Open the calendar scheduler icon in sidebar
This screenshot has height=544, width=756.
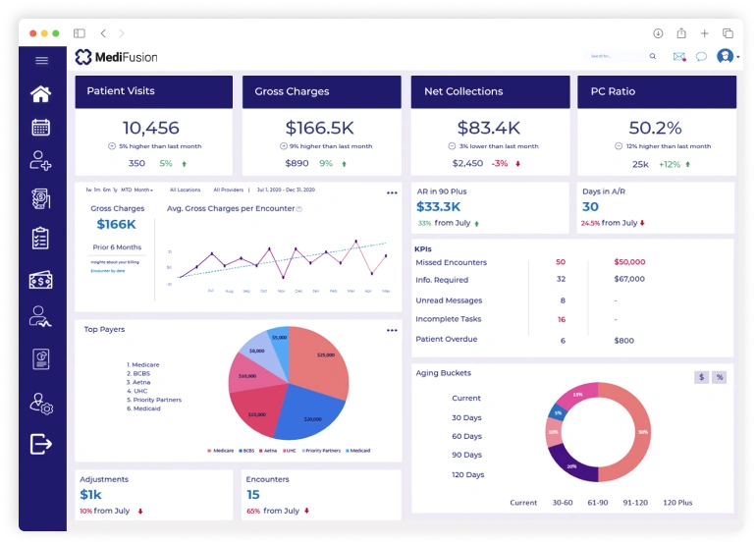[x=40, y=127]
